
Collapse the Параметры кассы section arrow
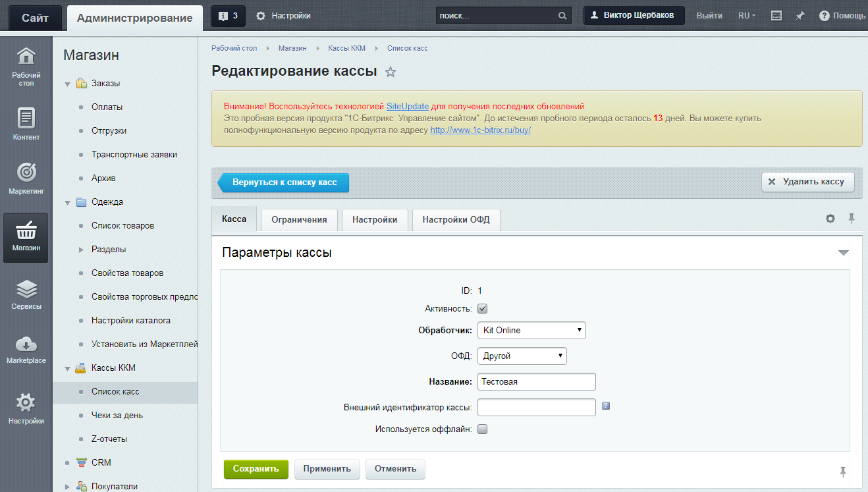pos(844,253)
